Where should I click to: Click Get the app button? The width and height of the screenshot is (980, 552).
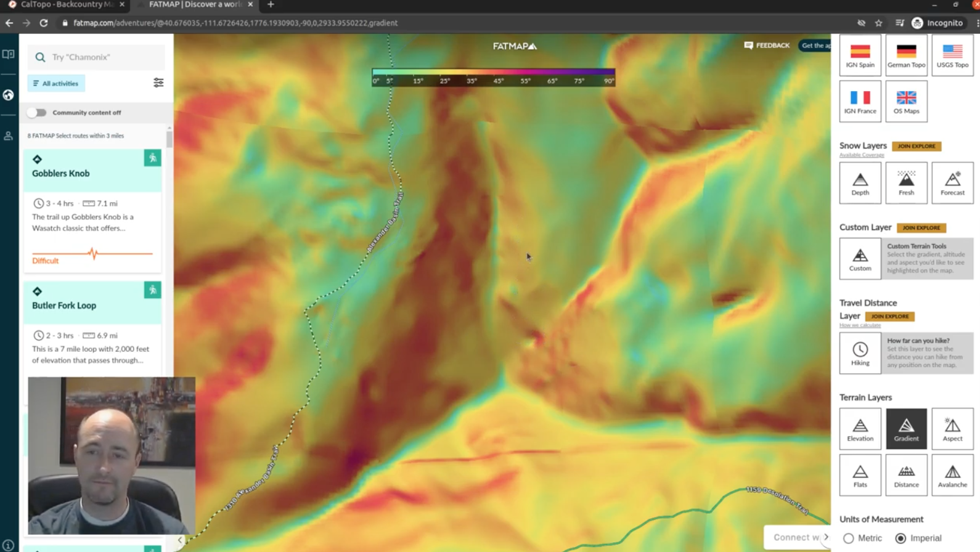[x=815, y=46]
